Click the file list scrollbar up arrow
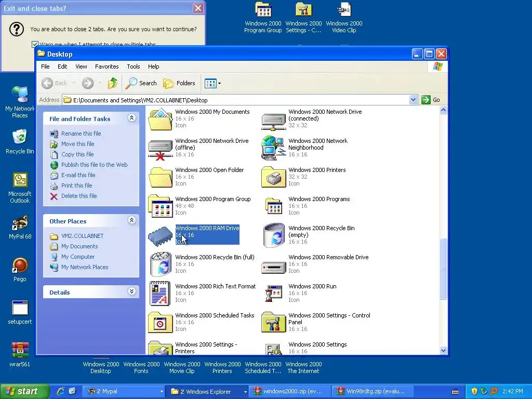532x399 pixels. (443, 110)
